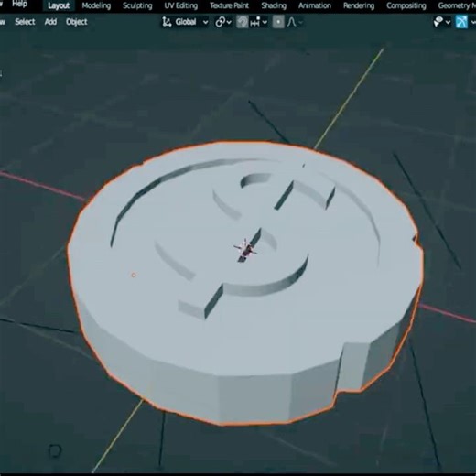Open the Help menu

click(19, 4)
